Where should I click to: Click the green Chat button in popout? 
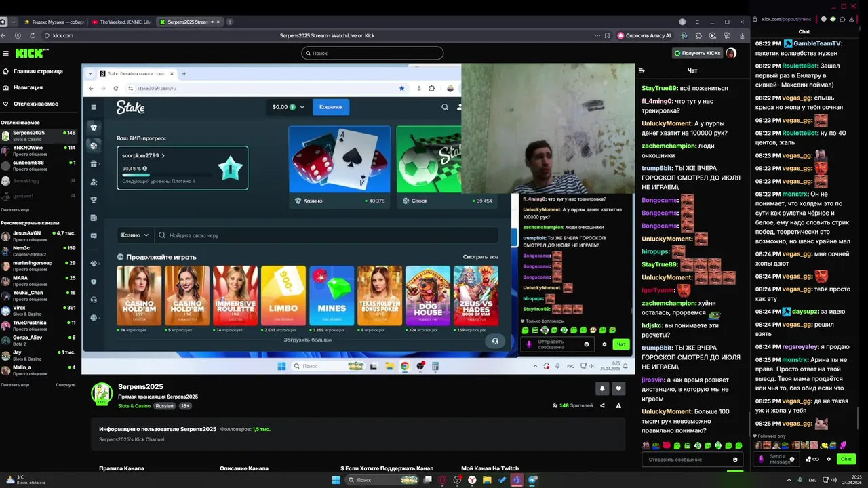pyautogui.click(x=846, y=459)
